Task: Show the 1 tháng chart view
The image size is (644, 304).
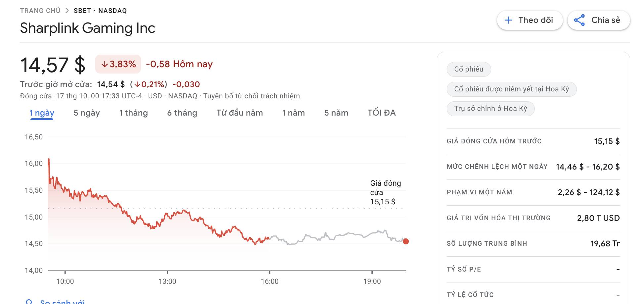Action: coord(133,113)
